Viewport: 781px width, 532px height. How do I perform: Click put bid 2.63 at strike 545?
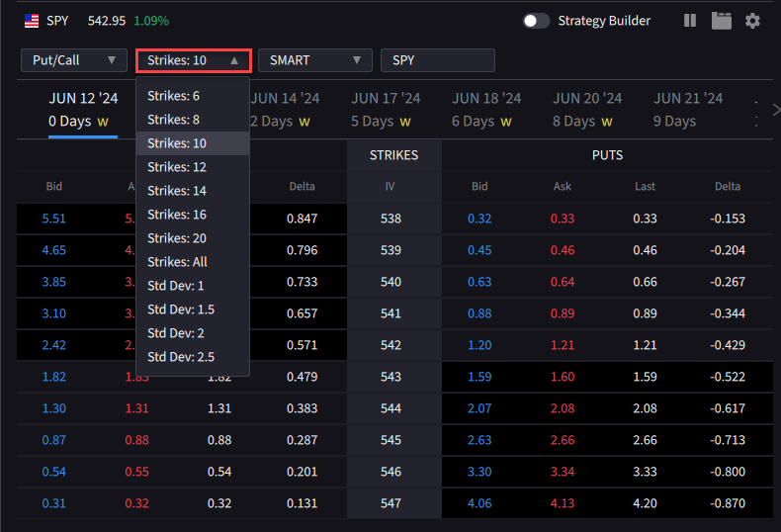[479, 440]
